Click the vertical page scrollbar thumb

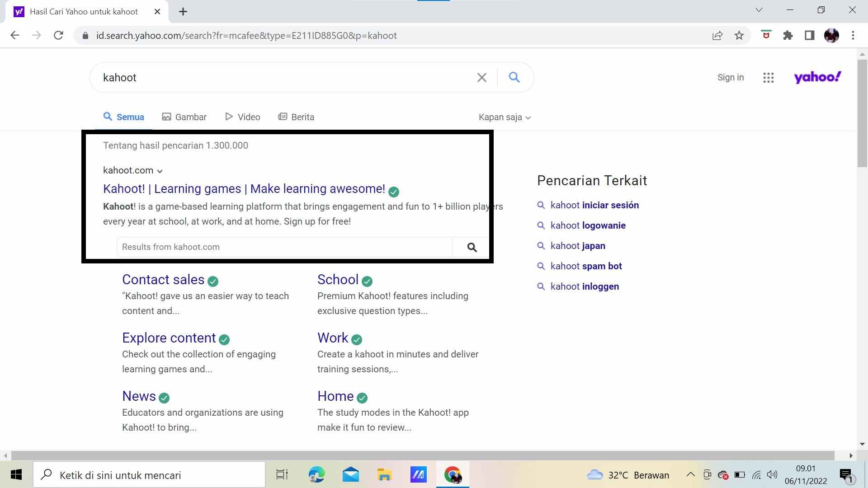[x=862, y=113]
